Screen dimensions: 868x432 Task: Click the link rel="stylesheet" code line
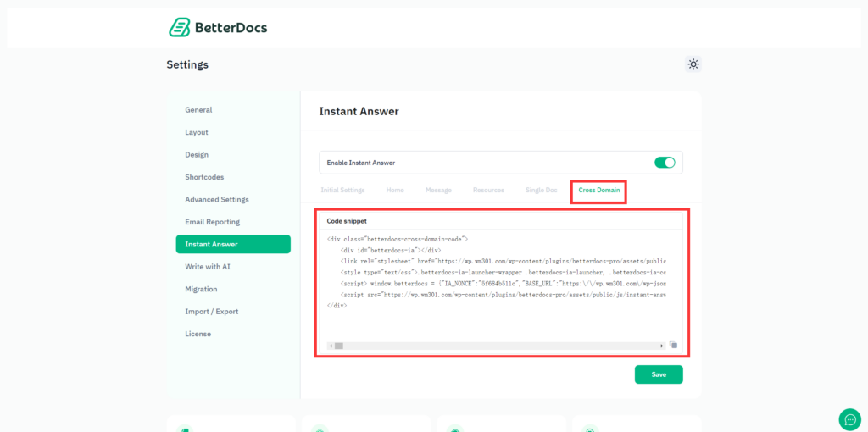pyautogui.click(x=503, y=261)
